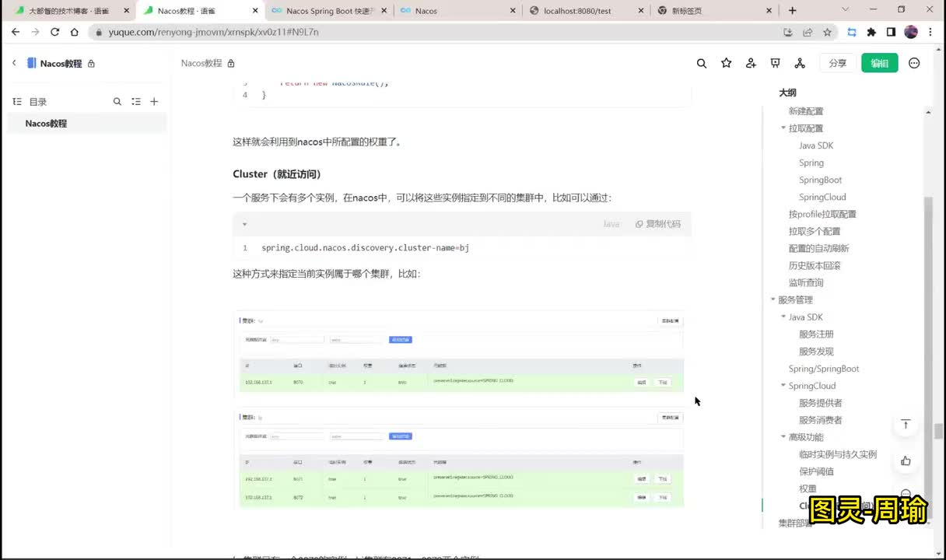The image size is (946, 560).
Task: Switch to 新标签页 browser tab
Action: click(x=714, y=11)
